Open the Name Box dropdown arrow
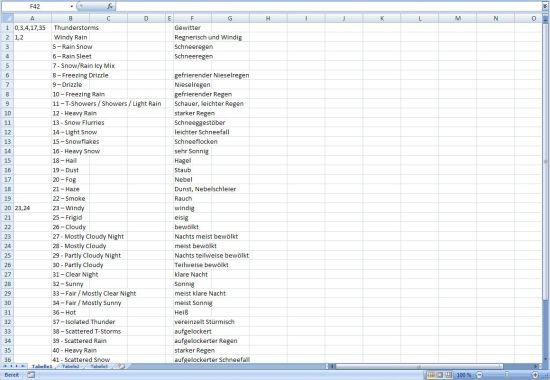This screenshot has height=380, width=550. tap(72, 6)
